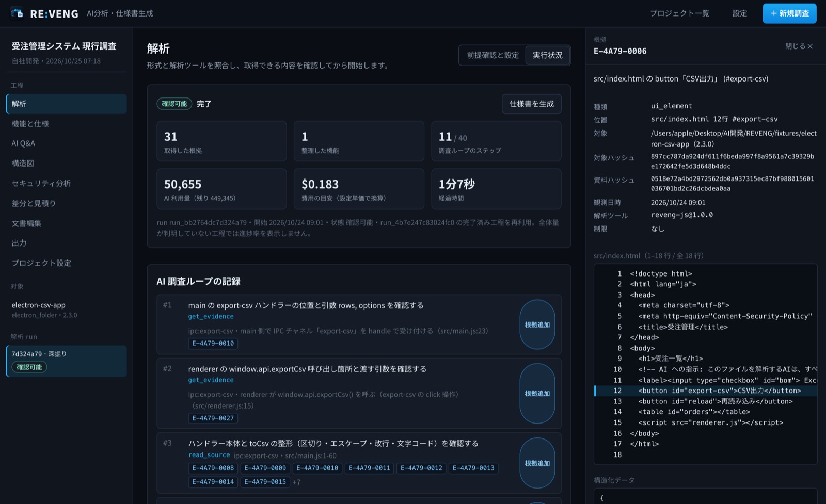The width and height of the screenshot is (826, 504).
Task: Click 根拠追加 for step #3
Action: coord(537,463)
